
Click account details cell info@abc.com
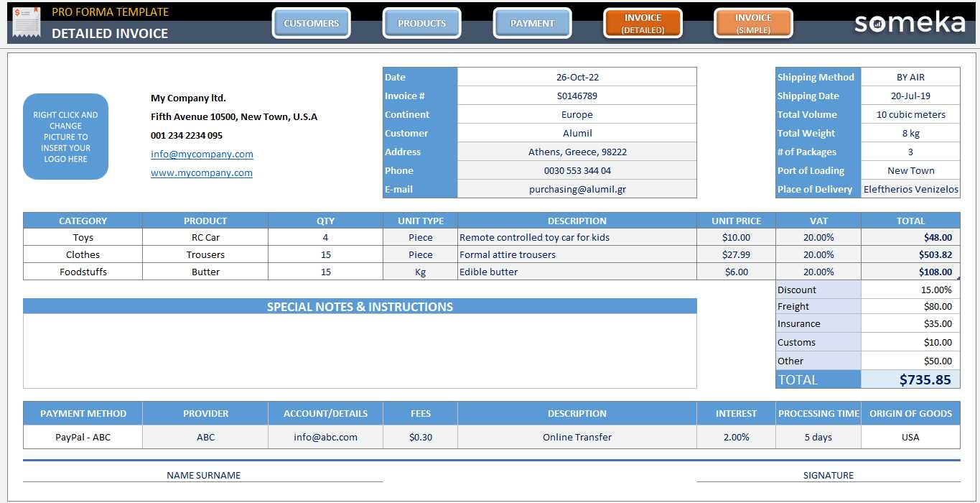click(325, 437)
